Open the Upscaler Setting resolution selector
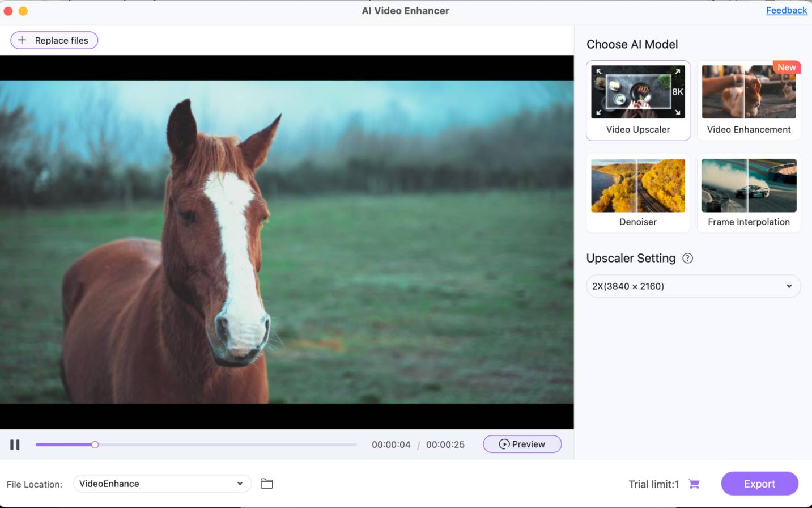The height and width of the screenshot is (508, 812). click(x=692, y=286)
